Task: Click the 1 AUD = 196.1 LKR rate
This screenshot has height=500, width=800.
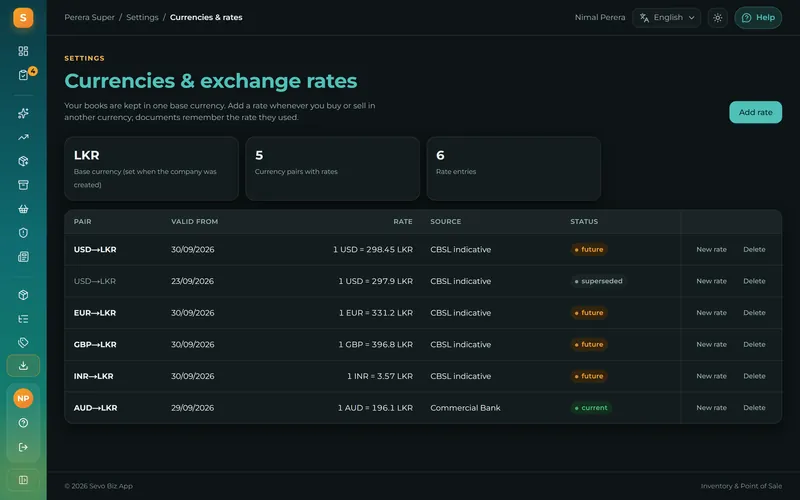Action: coord(376,408)
